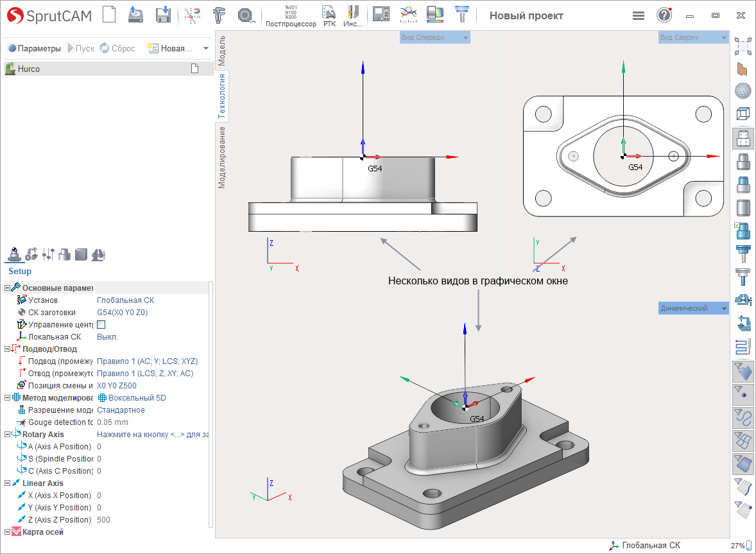Click the Новая... new operation button
This screenshot has height=554, width=756.
pos(169,48)
